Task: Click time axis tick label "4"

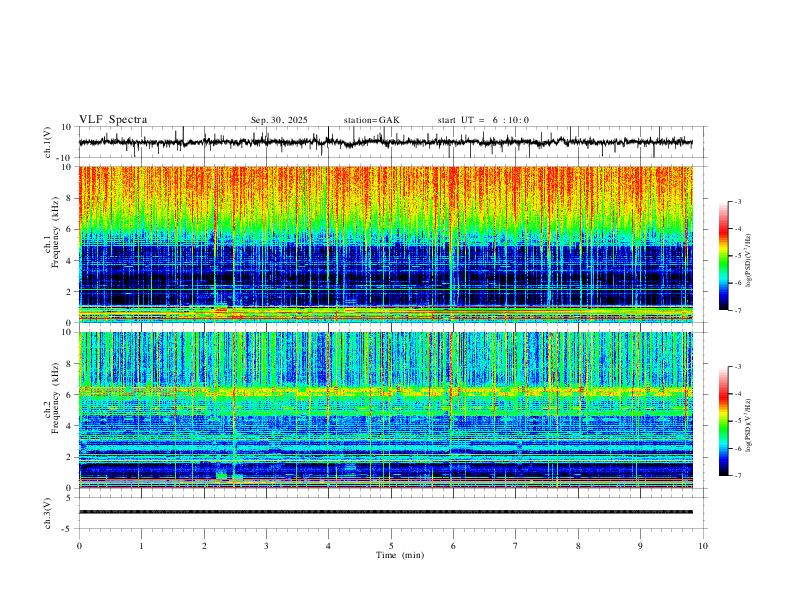Action: click(328, 546)
